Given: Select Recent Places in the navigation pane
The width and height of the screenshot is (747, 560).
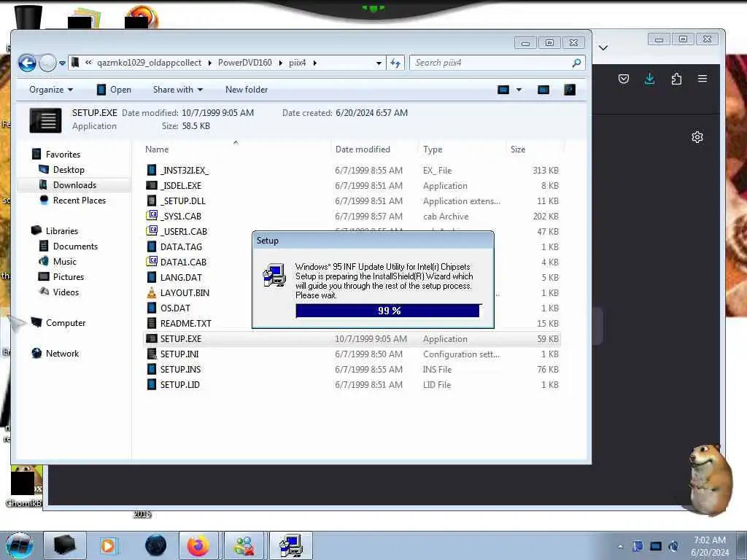Looking at the screenshot, I should coord(79,200).
